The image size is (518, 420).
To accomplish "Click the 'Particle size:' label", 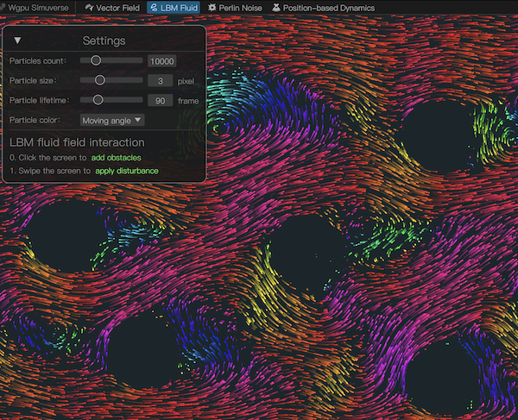I will [x=33, y=81].
